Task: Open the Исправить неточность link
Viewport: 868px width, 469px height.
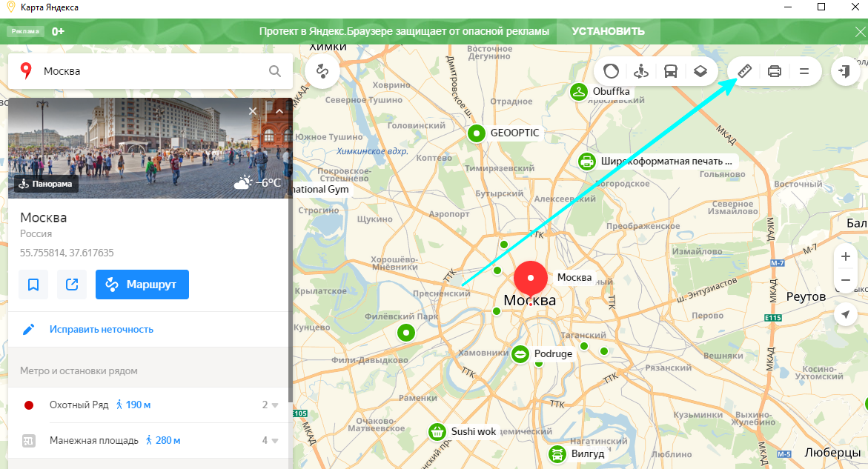Action: [x=102, y=330]
